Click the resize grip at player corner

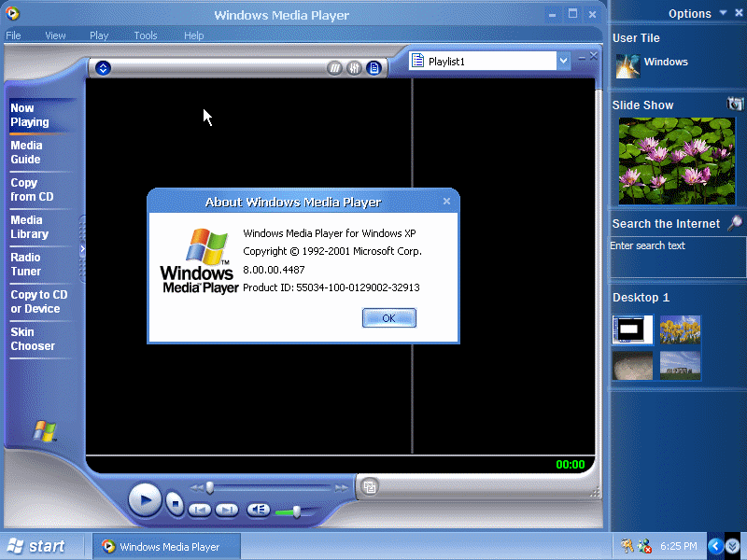[x=595, y=492]
